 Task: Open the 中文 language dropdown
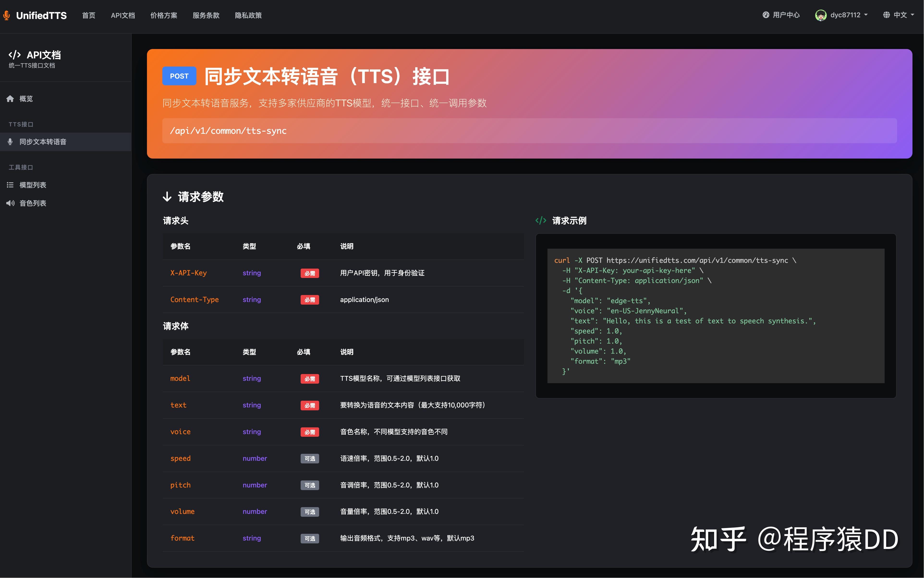(x=900, y=14)
